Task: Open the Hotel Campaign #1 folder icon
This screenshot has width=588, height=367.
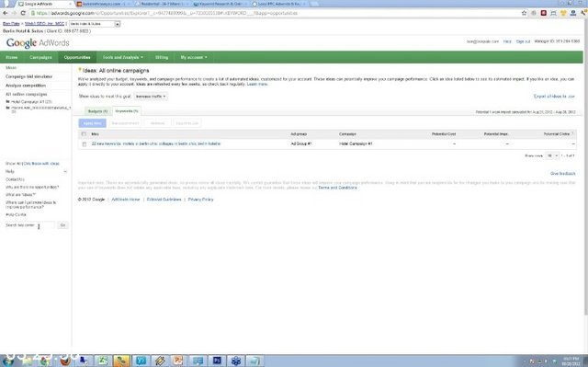Action: click(7, 102)
